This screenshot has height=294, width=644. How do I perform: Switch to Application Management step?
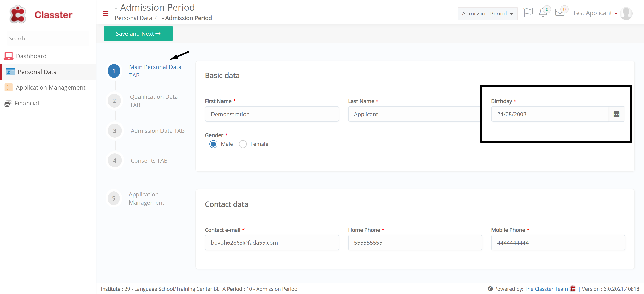pos(146,198)
